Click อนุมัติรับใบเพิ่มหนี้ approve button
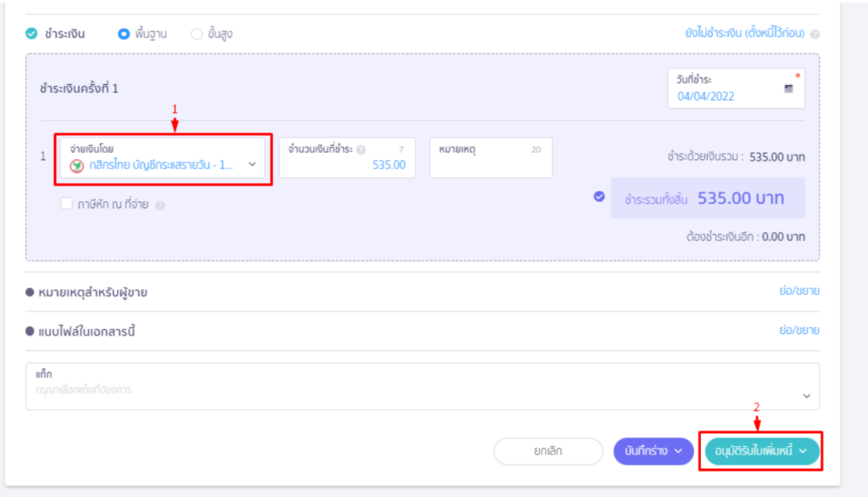The height and width of the screenshot is (497, 868). (760, 451)
